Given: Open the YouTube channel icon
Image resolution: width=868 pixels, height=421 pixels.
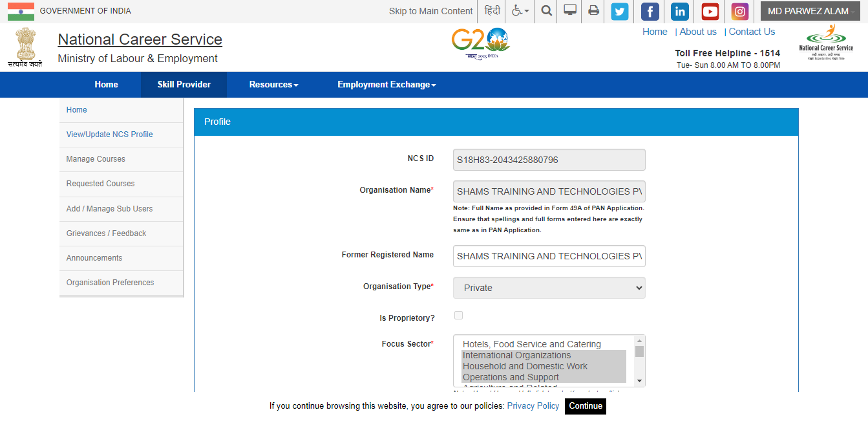Looking at the screenshot, I should point(710,12).
